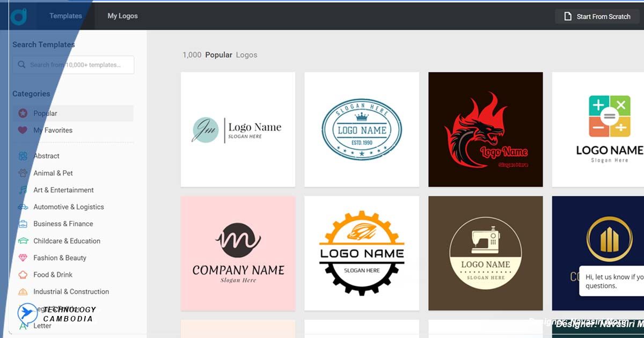The width and height of the screenshot is (644, 338).
Task: Click the briefcase icon for Business & Finance
Action: [23, 224]
